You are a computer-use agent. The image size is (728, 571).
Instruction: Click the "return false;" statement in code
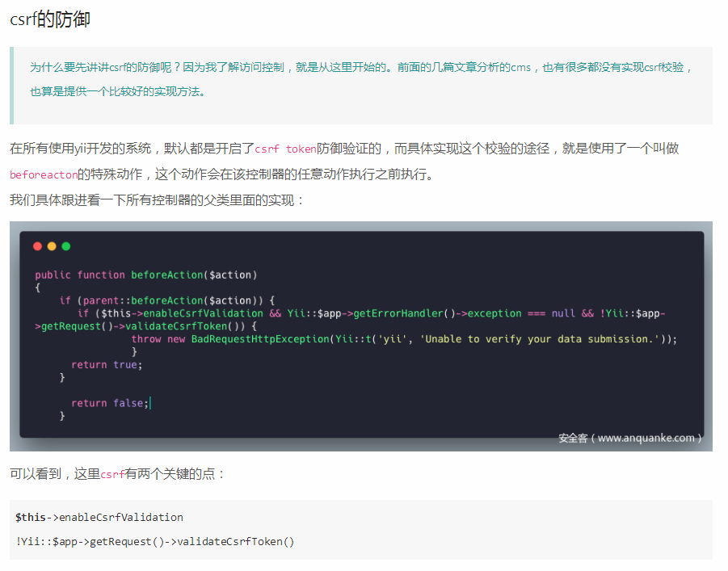110,403
